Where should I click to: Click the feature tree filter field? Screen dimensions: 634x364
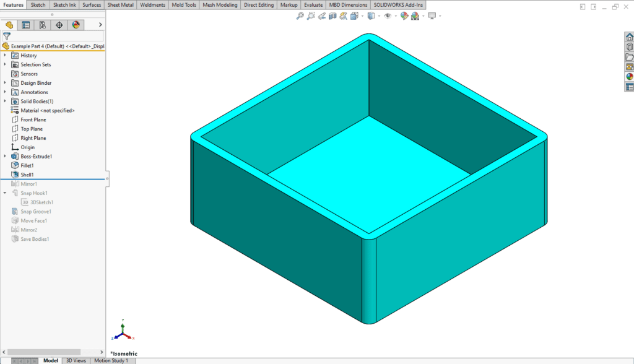point(56,36)
